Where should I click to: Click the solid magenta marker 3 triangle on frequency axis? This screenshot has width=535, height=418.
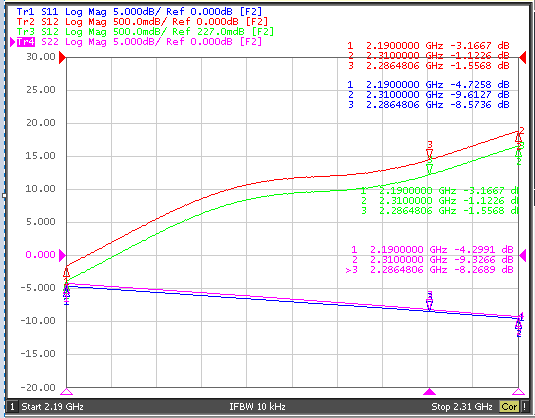point(430,391)
